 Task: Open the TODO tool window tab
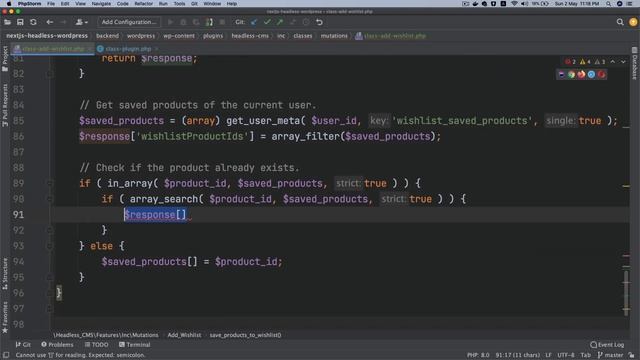tap(96, 345)
